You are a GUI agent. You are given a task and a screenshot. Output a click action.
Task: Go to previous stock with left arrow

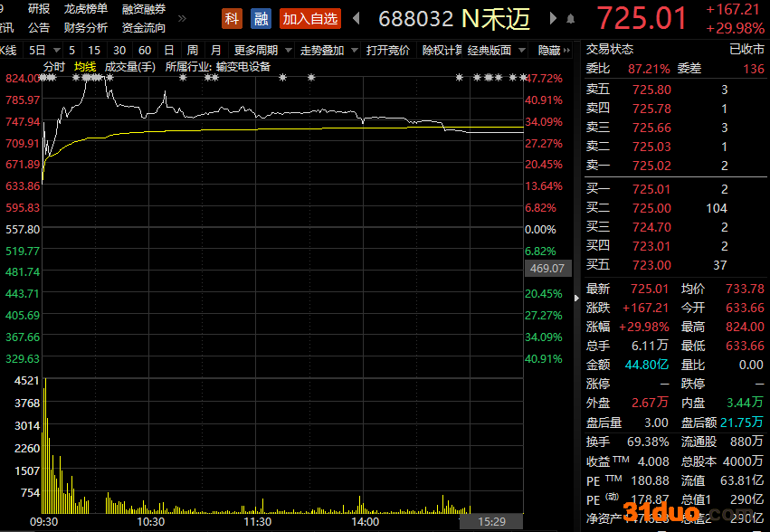[356, 18]
